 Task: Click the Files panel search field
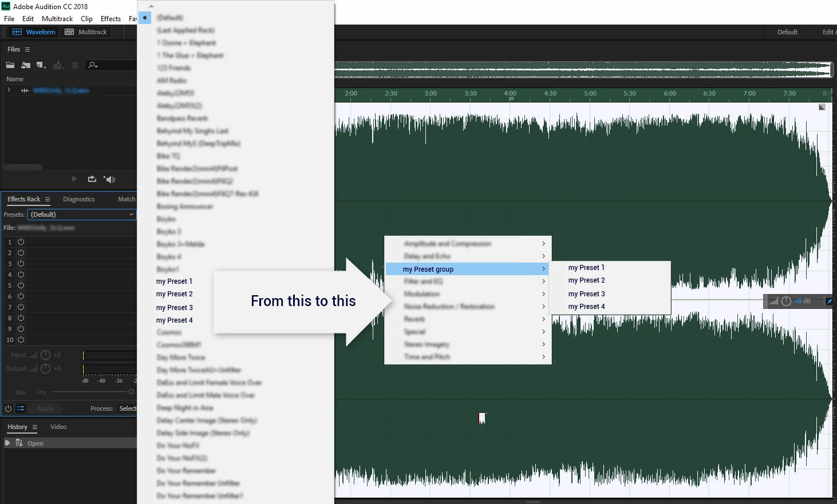click(112, 65)
